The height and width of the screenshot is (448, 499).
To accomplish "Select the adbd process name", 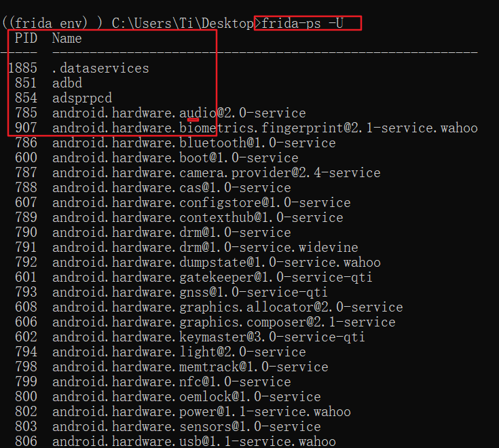I will click(x=67, y=83).
